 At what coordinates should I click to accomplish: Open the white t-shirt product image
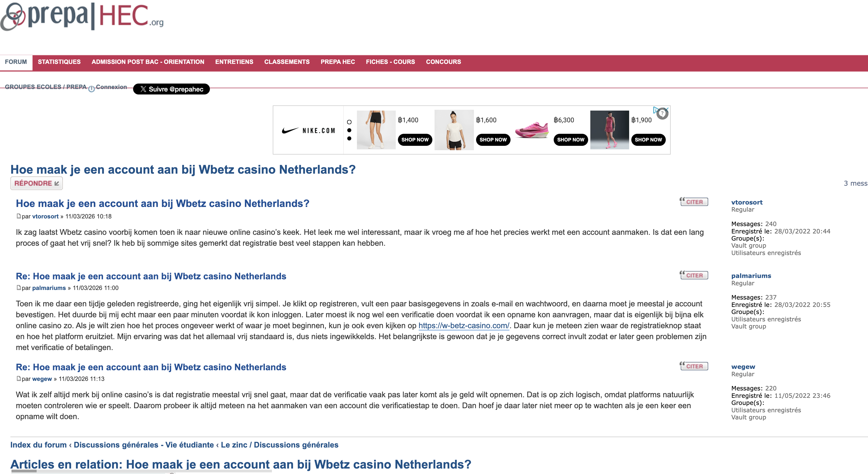point(454,130)
